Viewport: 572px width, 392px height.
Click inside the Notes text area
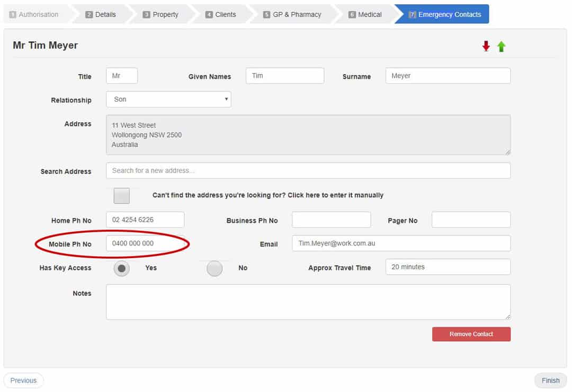tap(308, 302)
